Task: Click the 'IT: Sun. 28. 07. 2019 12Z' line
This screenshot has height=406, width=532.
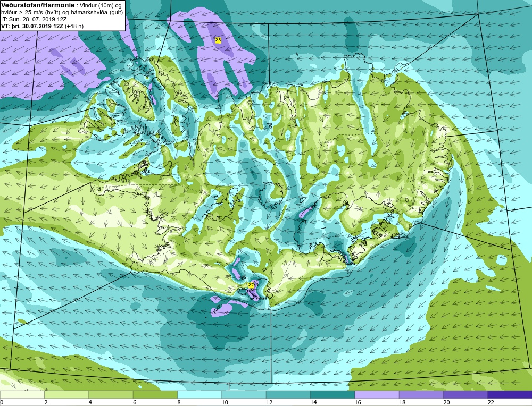Action: click(x=34, y=19)
